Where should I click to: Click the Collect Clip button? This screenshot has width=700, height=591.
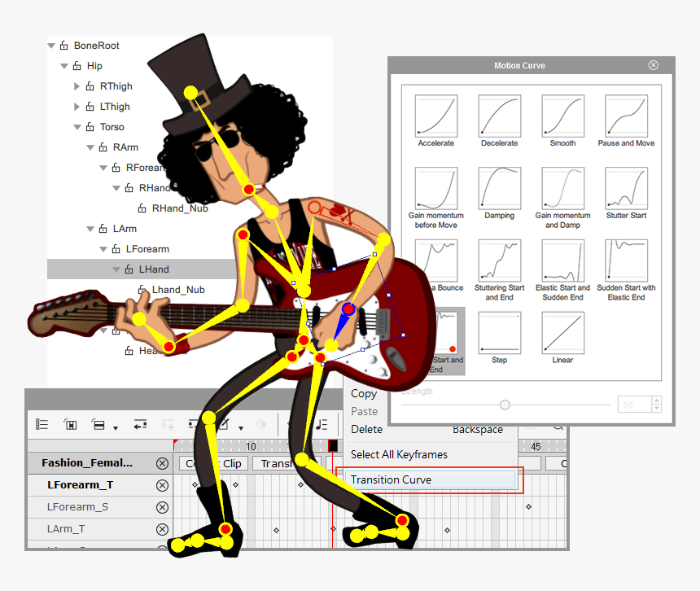[x=212, y=463]
